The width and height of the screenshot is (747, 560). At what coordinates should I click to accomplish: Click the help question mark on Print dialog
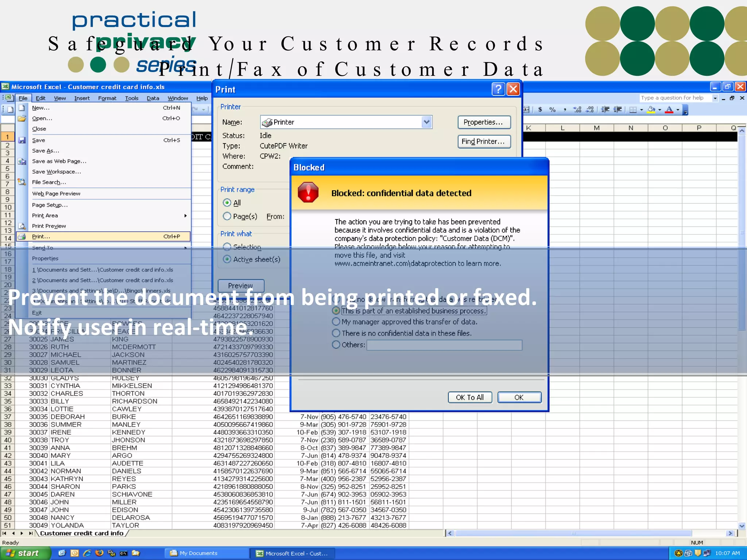click(x=498, y=89)
